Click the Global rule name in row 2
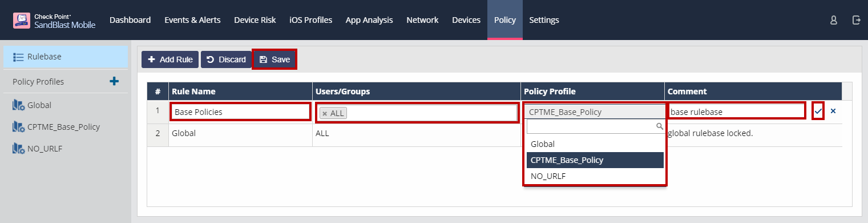 [184, 133]
